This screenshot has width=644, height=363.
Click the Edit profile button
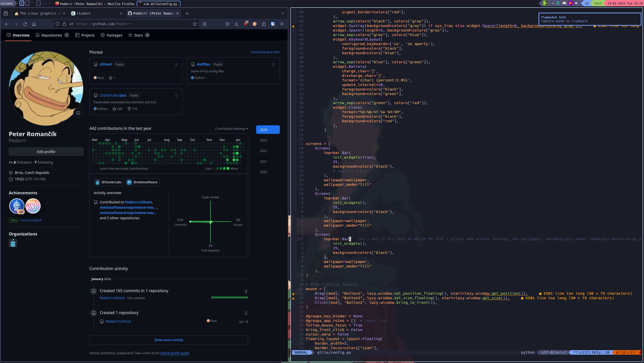coord(46,152)
